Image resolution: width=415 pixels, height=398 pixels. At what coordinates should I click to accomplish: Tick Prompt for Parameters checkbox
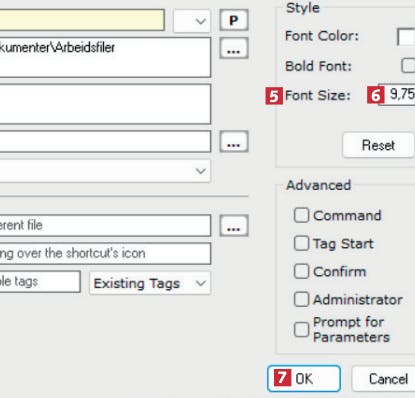301,330
